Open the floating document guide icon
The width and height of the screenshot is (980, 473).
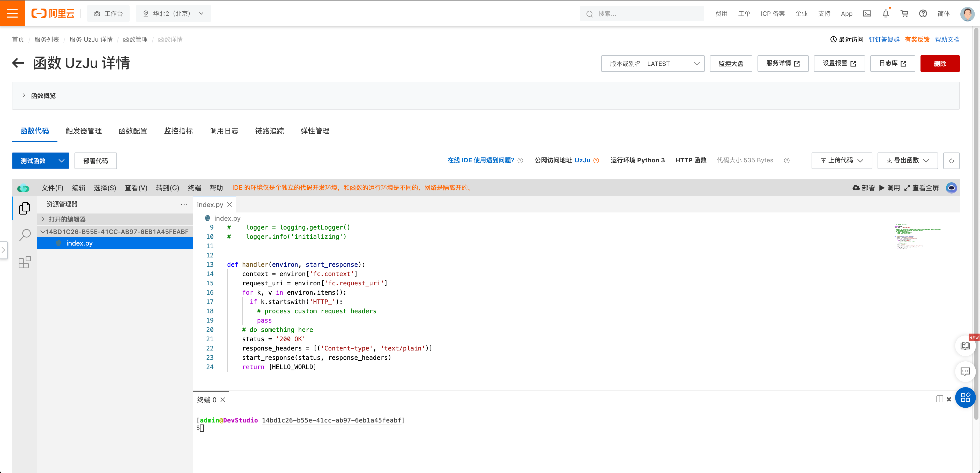pyautogui.click(x=965, y=346)
